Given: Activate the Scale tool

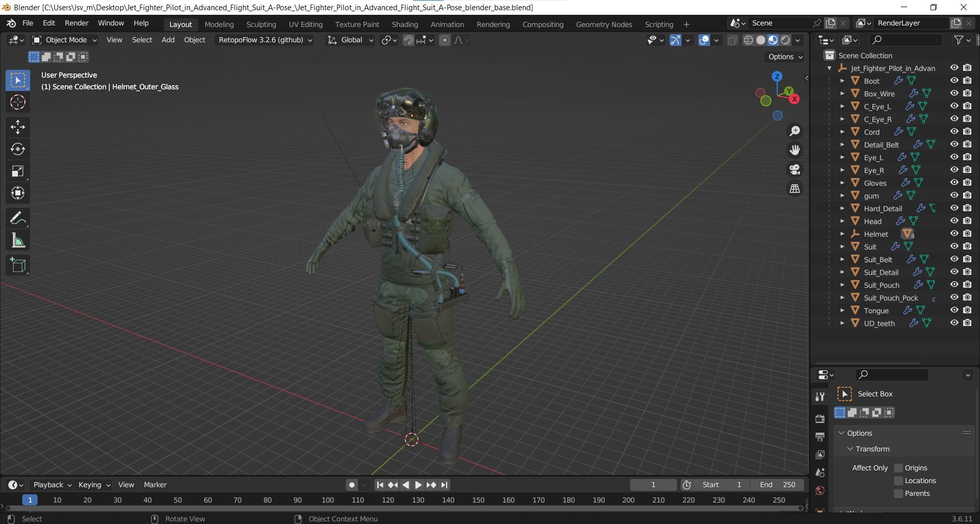Looking at the screenshot, I should (18, 171).
